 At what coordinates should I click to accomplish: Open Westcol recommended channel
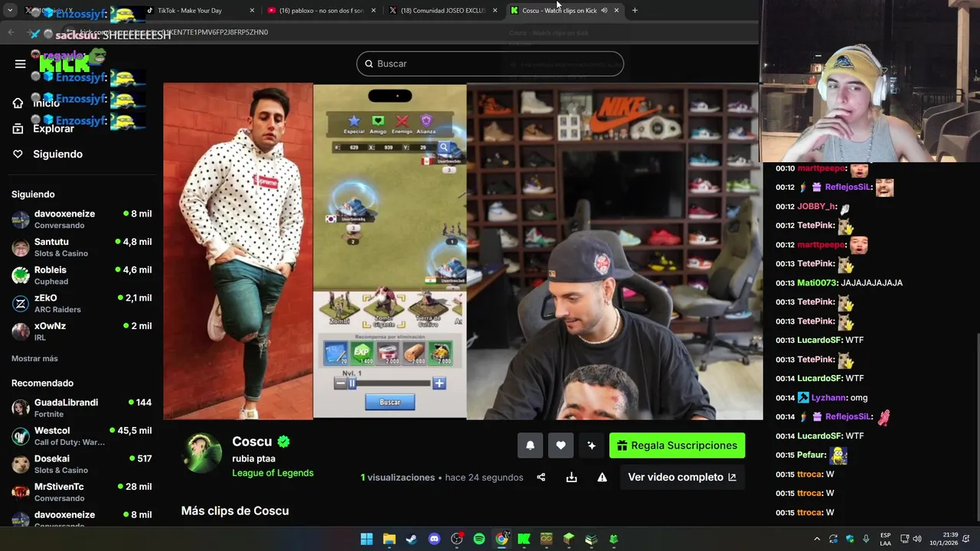click(81, 436)
